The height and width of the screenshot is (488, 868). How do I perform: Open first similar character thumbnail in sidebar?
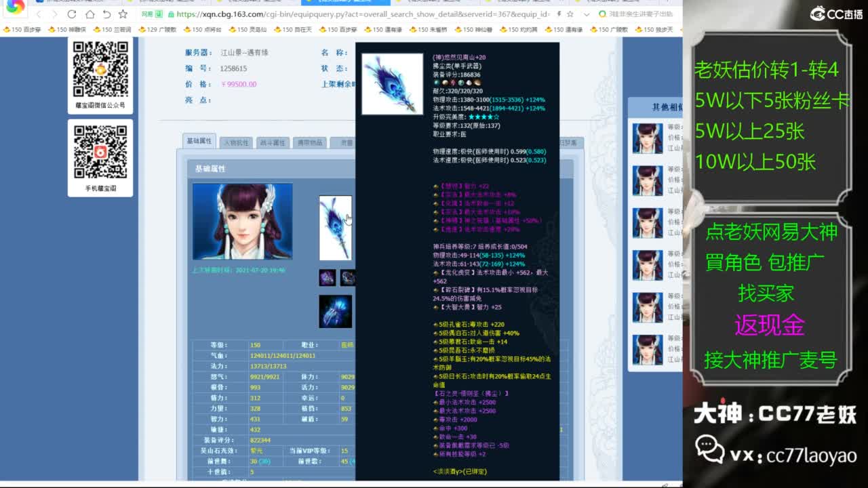point(647,138)
